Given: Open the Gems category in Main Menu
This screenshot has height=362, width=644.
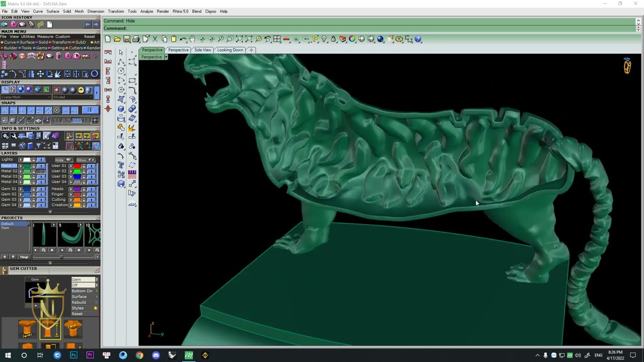Looking at the screenshot, I should (x=41, y=48).
